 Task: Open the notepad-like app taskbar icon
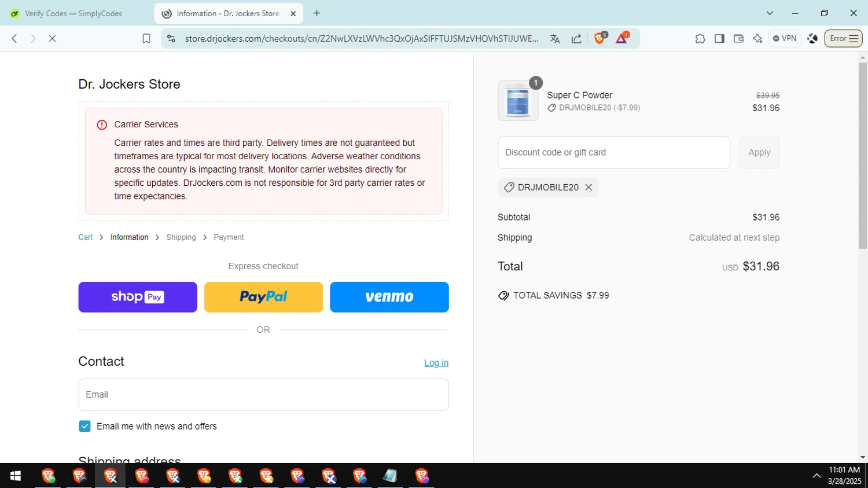click(x=391, y=476)
